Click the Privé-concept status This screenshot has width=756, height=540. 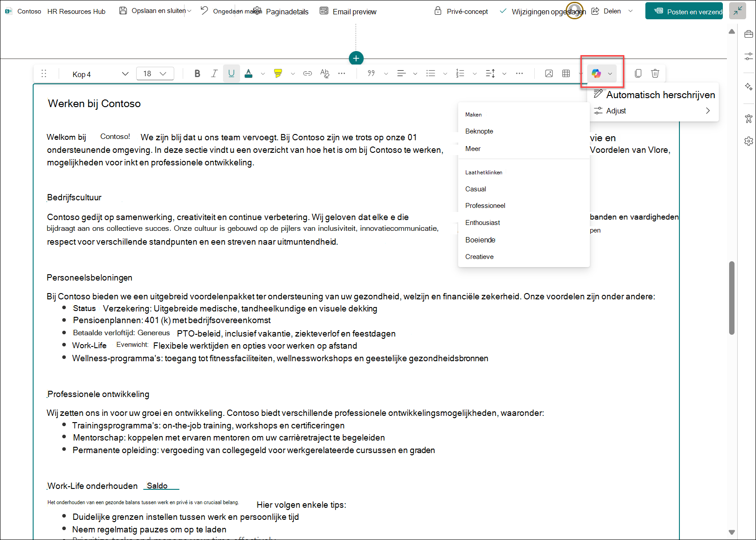click(x=461, y=11)
